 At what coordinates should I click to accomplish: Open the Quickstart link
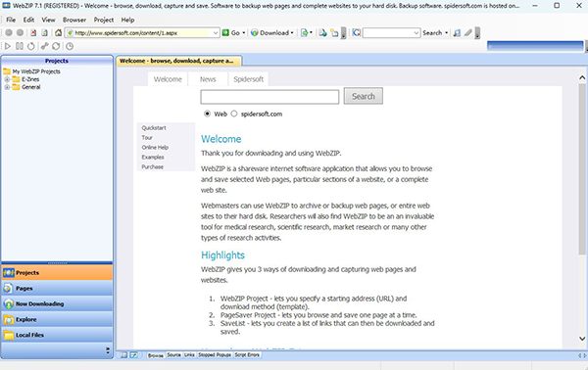(154, 128)
